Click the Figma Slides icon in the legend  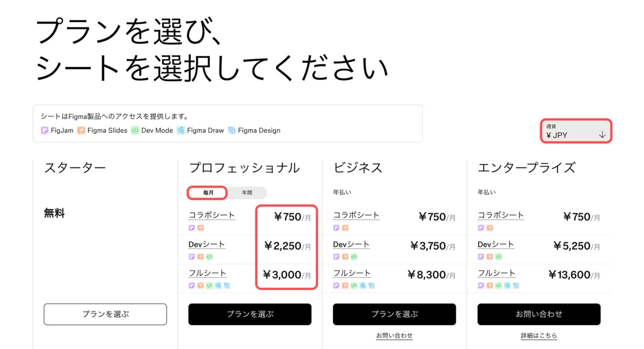(x=82, y=131)
